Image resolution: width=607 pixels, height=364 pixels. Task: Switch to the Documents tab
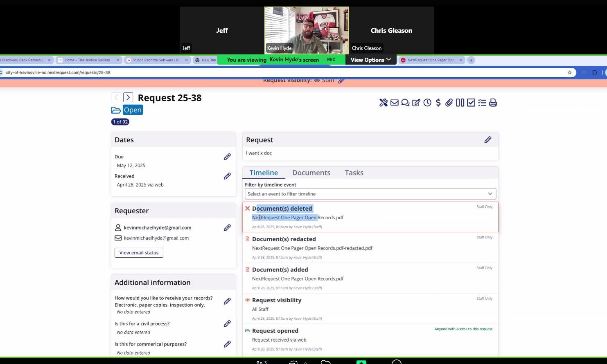tap(311, 173)
